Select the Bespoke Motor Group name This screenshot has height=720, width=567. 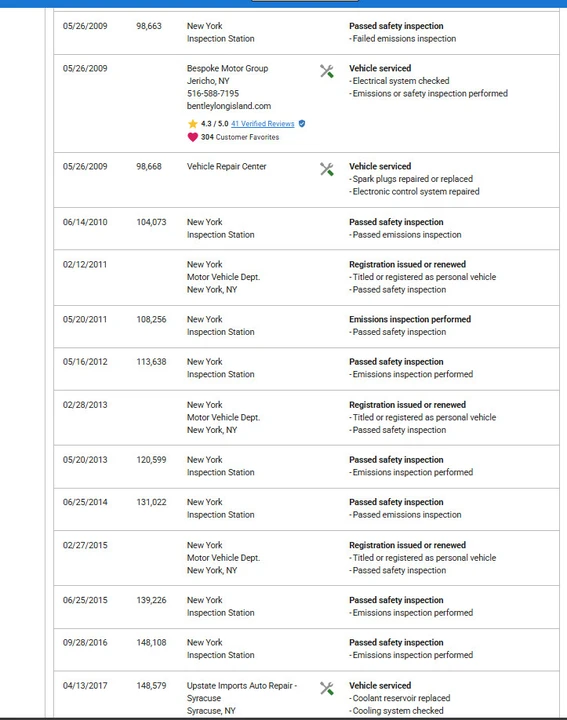coord(227,68)
